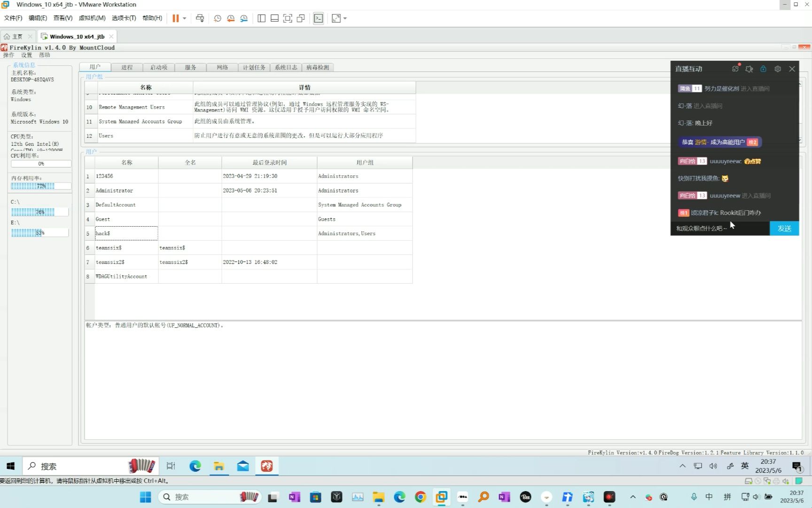Screen dimensions: 812x508
Task: Click the notification-dot icon in 直播互动 panel
Action: click(735, 69)
